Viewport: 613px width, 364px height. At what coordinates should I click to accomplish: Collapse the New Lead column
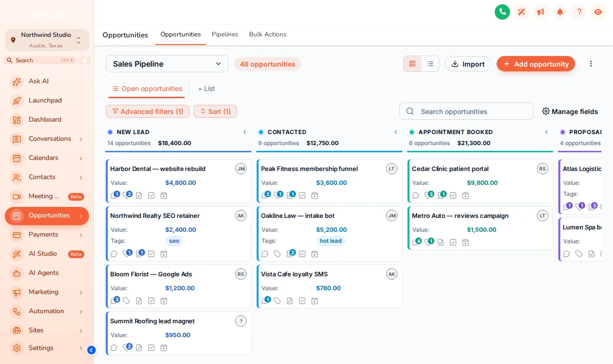point(245,132)
